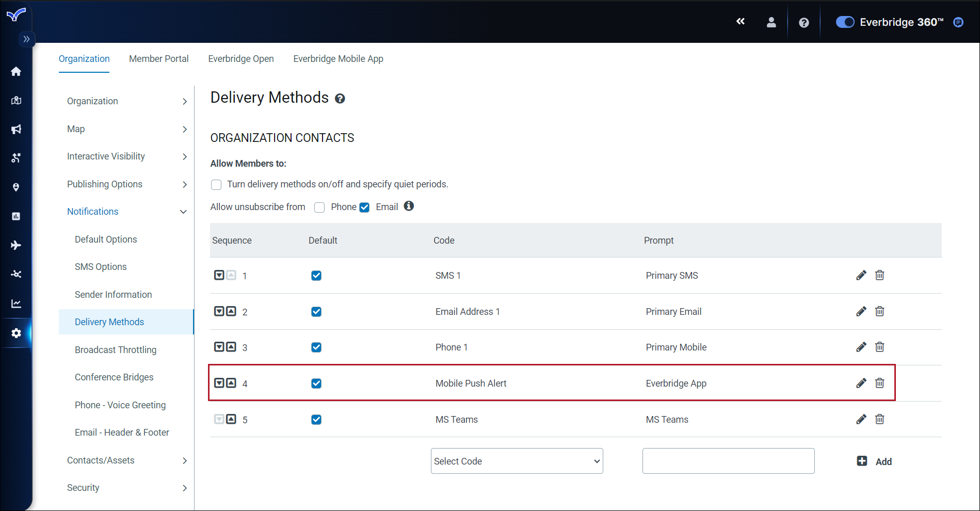The width and height of the screenshot is (980, 511).
Task: Uncheck the Email unsubscribe checkbox
Action: coord(364,207)
